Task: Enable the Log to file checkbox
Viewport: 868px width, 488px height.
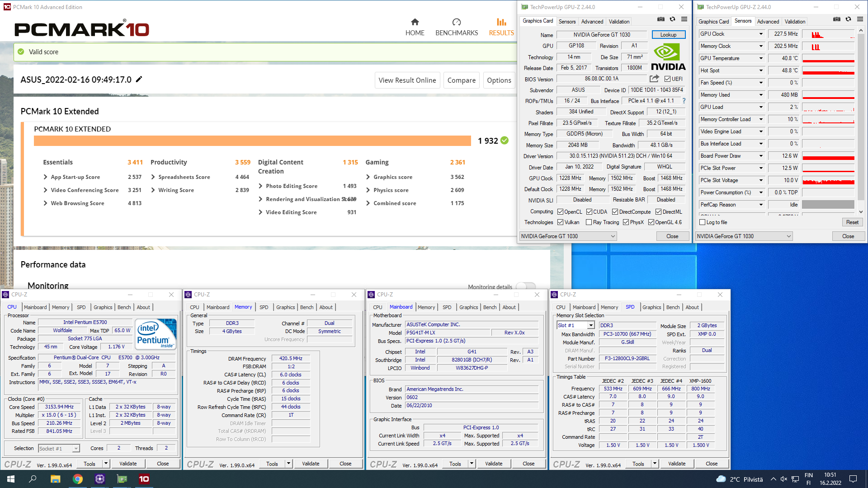Action: (702, 222)
